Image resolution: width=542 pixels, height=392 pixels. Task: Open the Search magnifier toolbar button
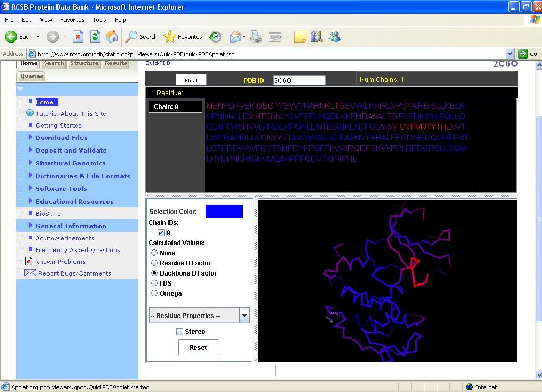(141, 37)
